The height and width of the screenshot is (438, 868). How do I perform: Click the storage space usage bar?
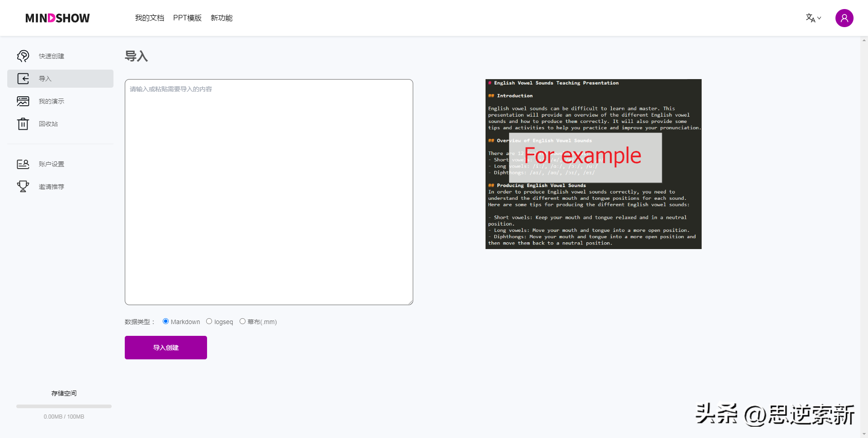(64, 406)
